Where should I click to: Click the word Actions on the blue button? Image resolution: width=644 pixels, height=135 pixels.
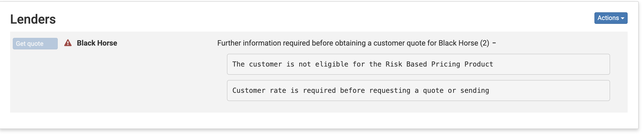pyautogui.click(x=608, y=18)
